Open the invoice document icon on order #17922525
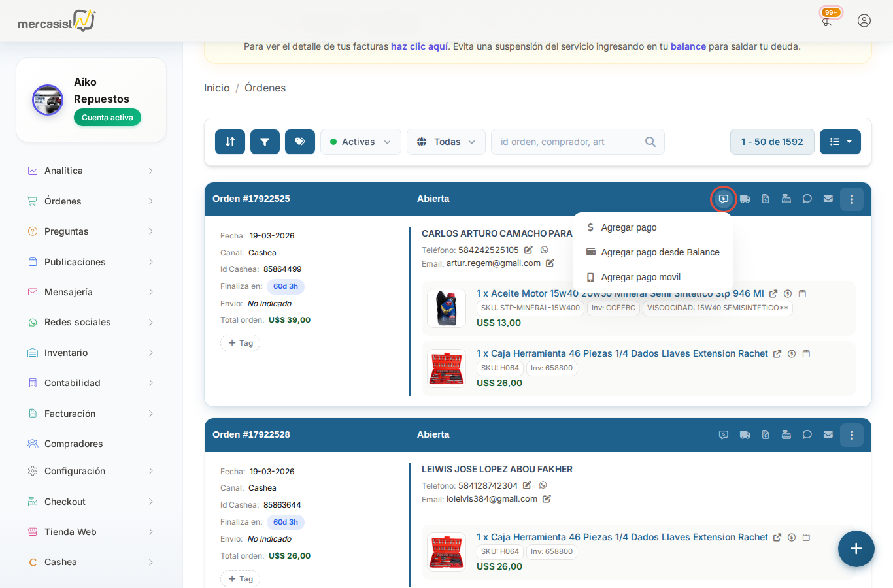Viewport: 893px width, 588px height. 766,199
